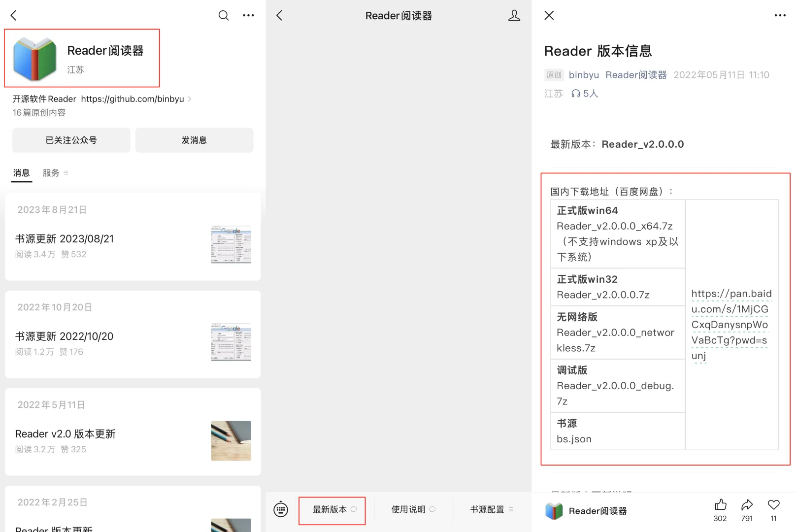Open search in the account profile panel

tap(224, 15)
